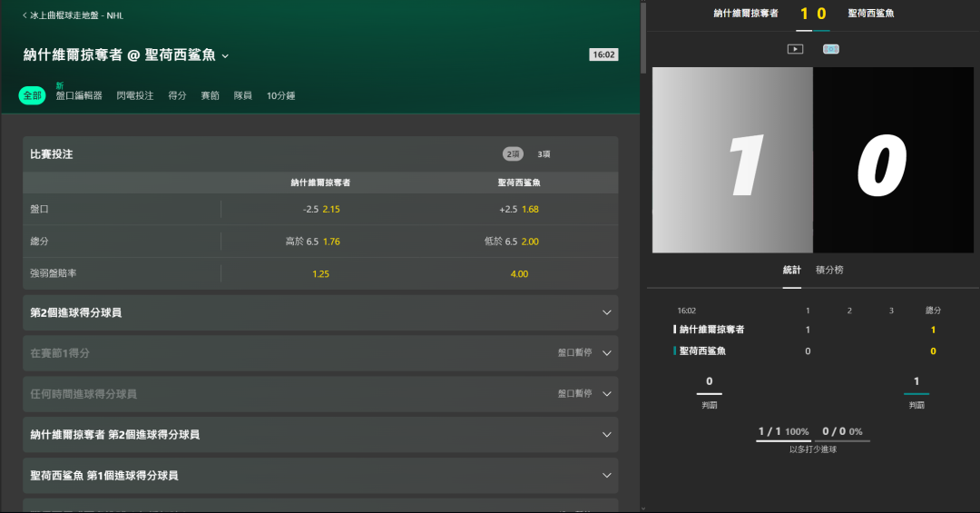Screen dimensions: 980x513
Task: Toggle the 2項 market view pill
Action: (513, 154)
